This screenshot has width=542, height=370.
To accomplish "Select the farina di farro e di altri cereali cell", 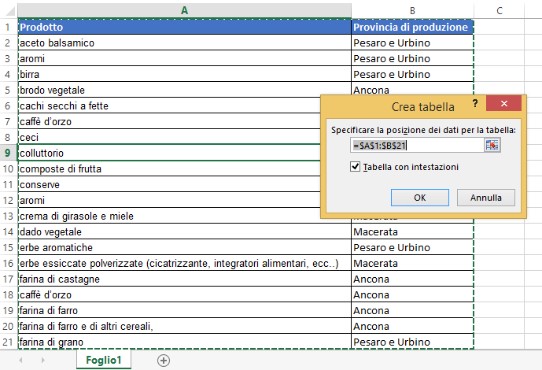I will [185, 326].
